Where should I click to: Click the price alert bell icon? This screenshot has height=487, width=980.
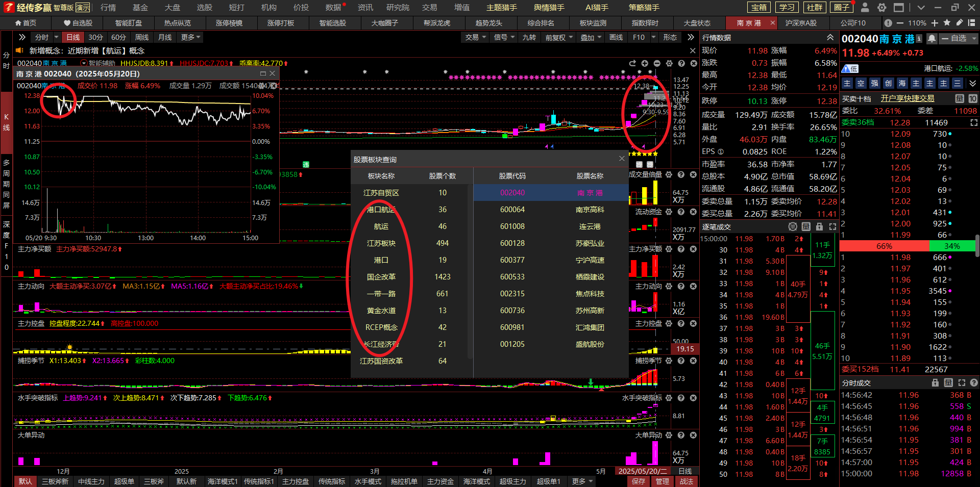pyautogui.click(x=932, y=39)
